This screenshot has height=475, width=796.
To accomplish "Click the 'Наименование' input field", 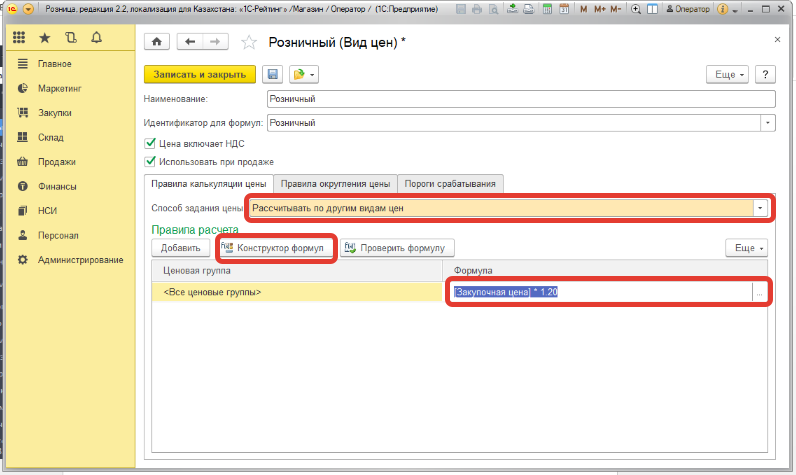I will coord(520,100).
